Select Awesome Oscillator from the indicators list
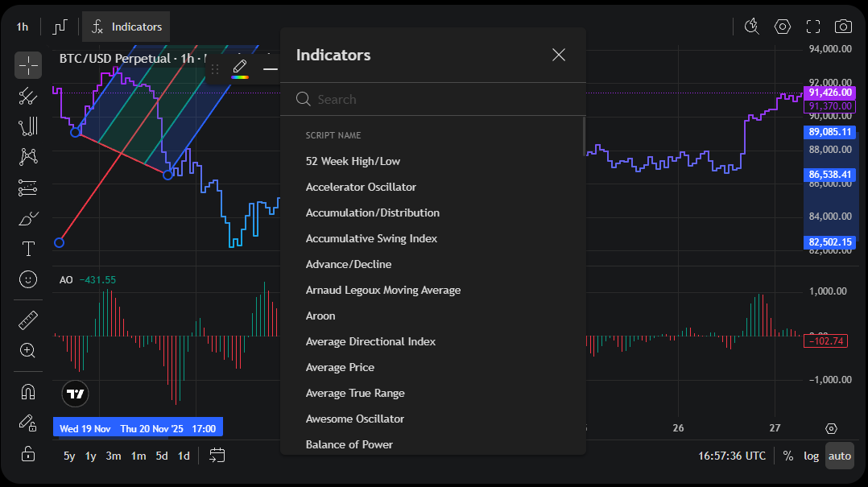 [355, 419]
